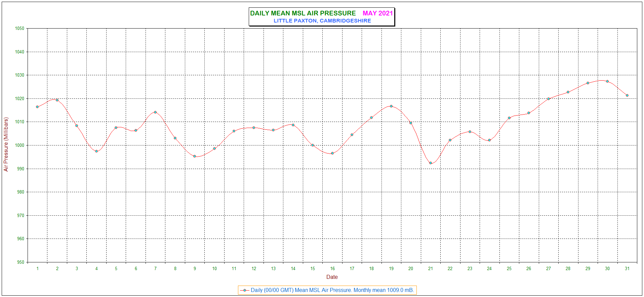
Task: Select the data point for date 10
Action: pos(214,148)
